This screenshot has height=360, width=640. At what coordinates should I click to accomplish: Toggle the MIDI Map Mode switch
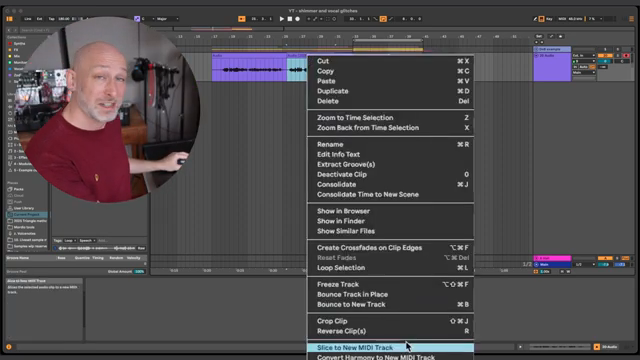[562, 19]
